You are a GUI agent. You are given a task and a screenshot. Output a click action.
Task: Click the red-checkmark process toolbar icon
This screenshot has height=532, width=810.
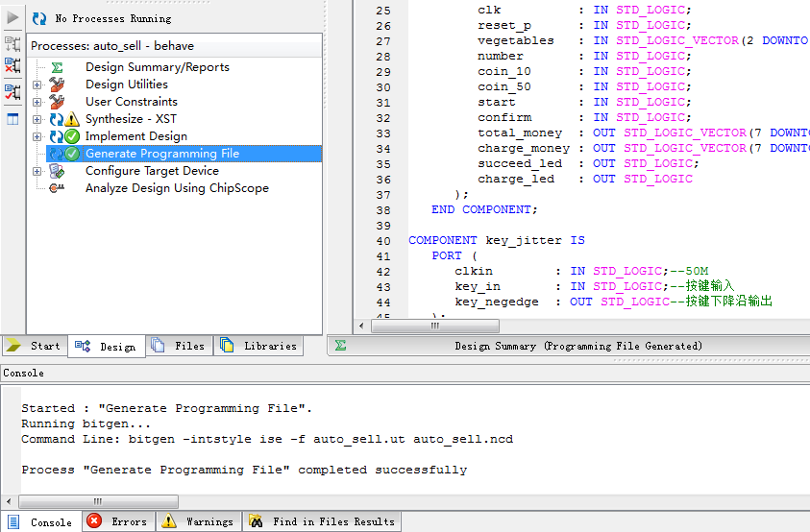[12, 92]
